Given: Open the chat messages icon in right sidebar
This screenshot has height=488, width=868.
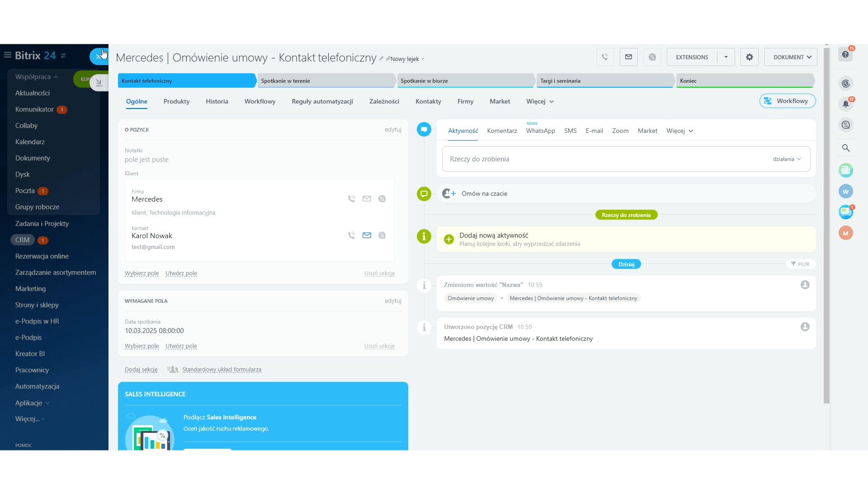Looking at the screenshot, I should pyautogui.click(x=846, y=125).
